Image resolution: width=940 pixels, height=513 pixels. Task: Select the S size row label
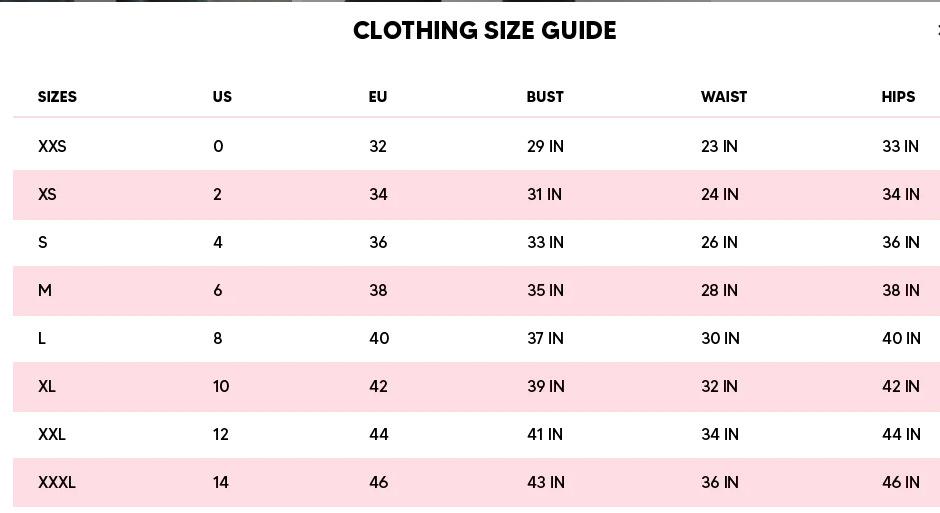[42, 242]
